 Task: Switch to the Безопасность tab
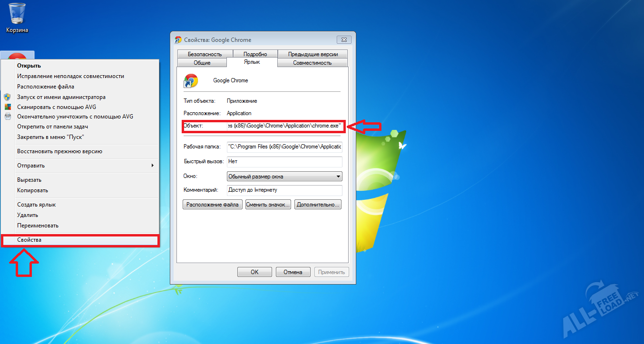pyautogui.click(x=205, y=54)
